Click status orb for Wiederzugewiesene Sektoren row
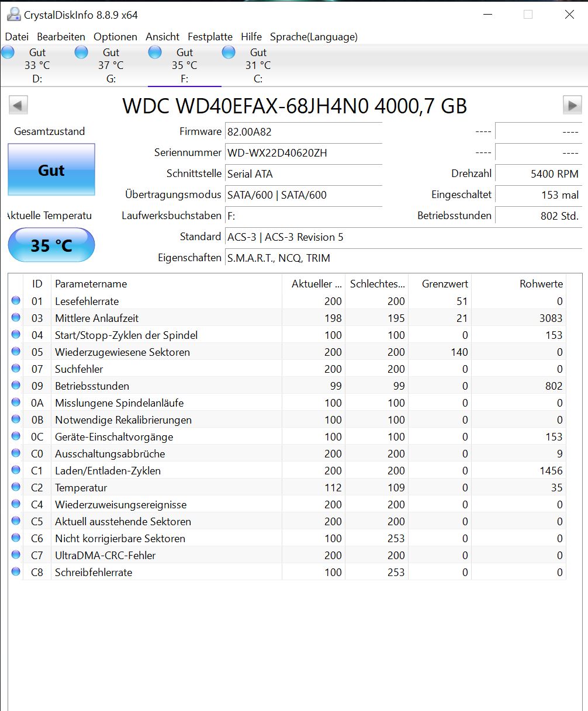The image size is (588, 711). point(16,352)
